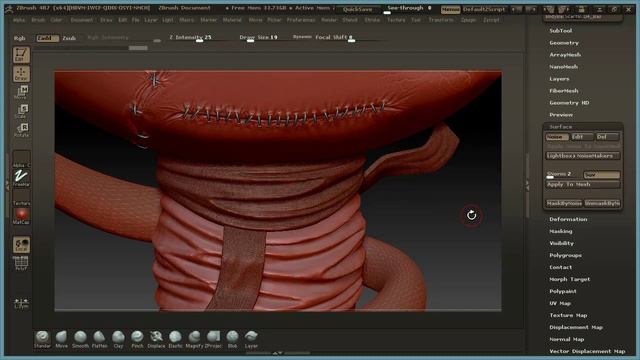
Task: Click the Scale transform icon
Action: click(x=21, y=111)
